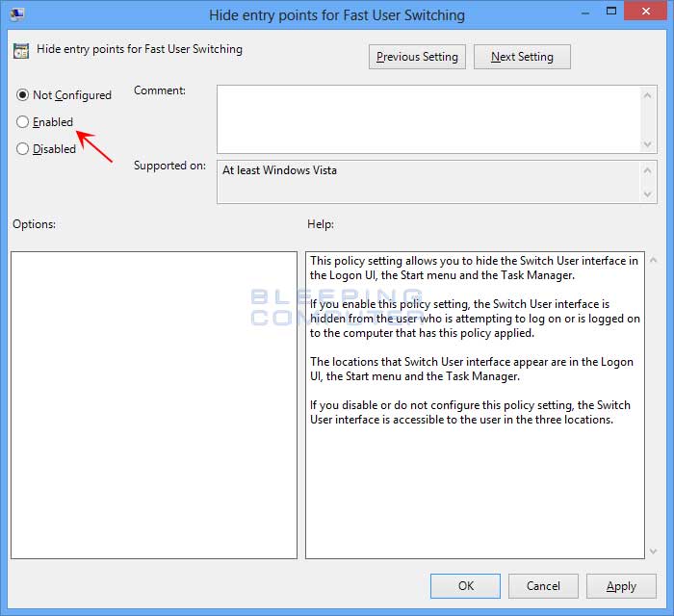Click the paragraph 'If you disable or do not configure'
The height and width of the screenshot is (616, 674).
click(470, 412)
